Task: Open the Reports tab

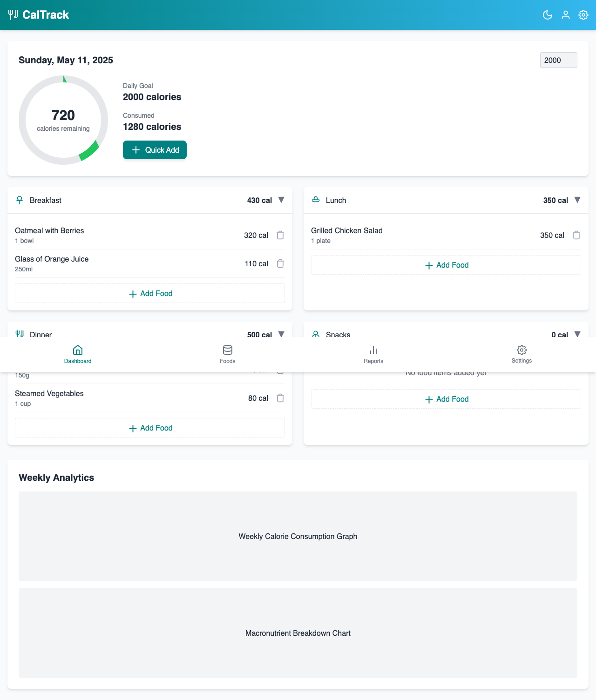Action: [373, 354]
